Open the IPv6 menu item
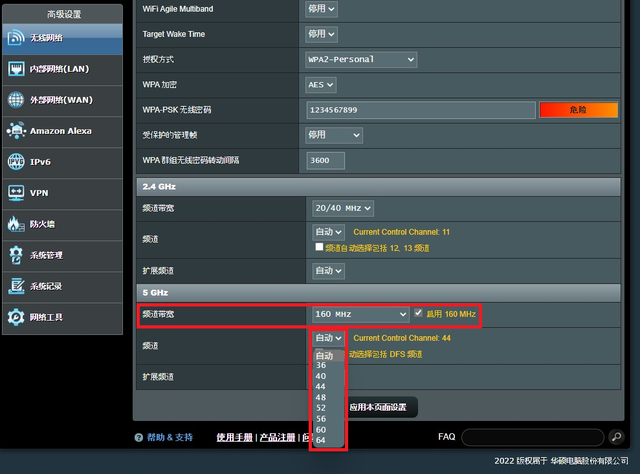Screen dimensions: 640x474 62,162
